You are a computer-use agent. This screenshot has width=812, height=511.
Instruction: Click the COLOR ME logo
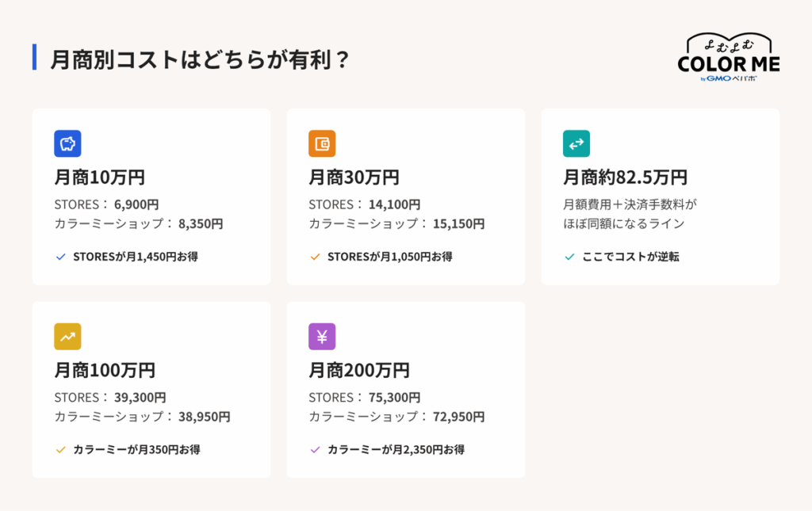point(729,57)
